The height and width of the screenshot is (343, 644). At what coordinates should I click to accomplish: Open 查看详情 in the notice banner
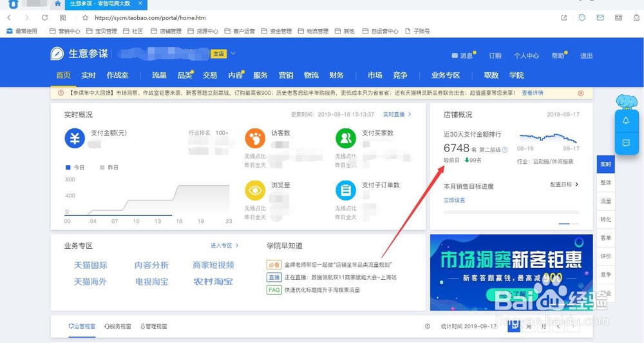[533, 93]
